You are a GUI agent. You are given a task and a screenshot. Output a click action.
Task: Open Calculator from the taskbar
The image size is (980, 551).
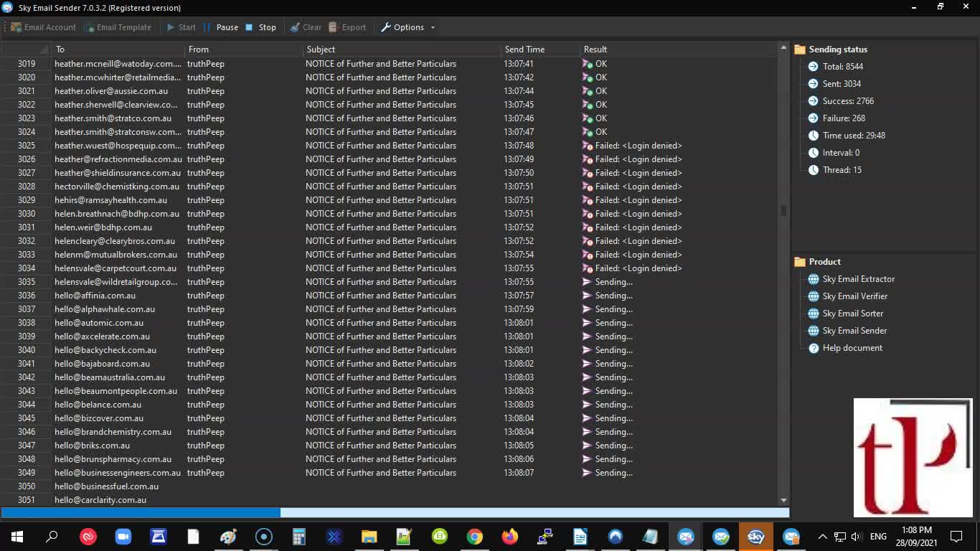click(299, 536)
